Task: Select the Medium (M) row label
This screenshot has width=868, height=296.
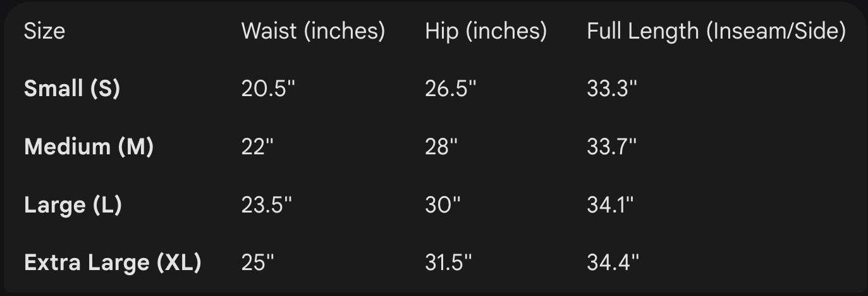Action: tap(89, 147)
